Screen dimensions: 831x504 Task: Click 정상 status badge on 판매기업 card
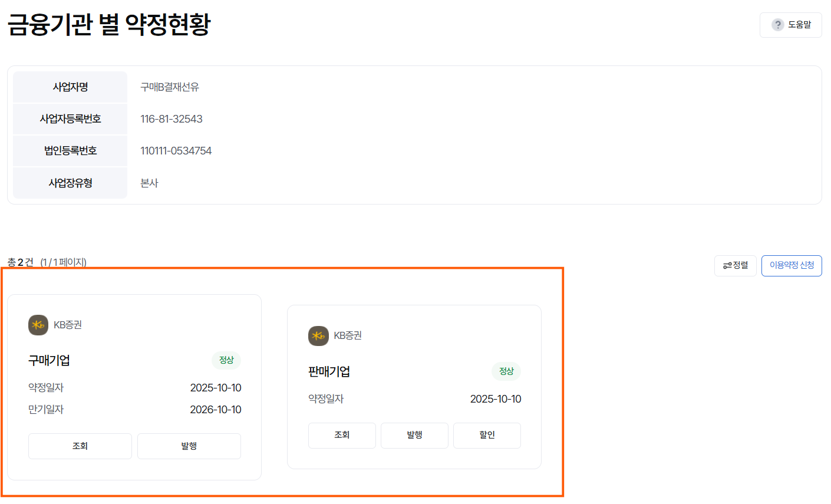506,371
